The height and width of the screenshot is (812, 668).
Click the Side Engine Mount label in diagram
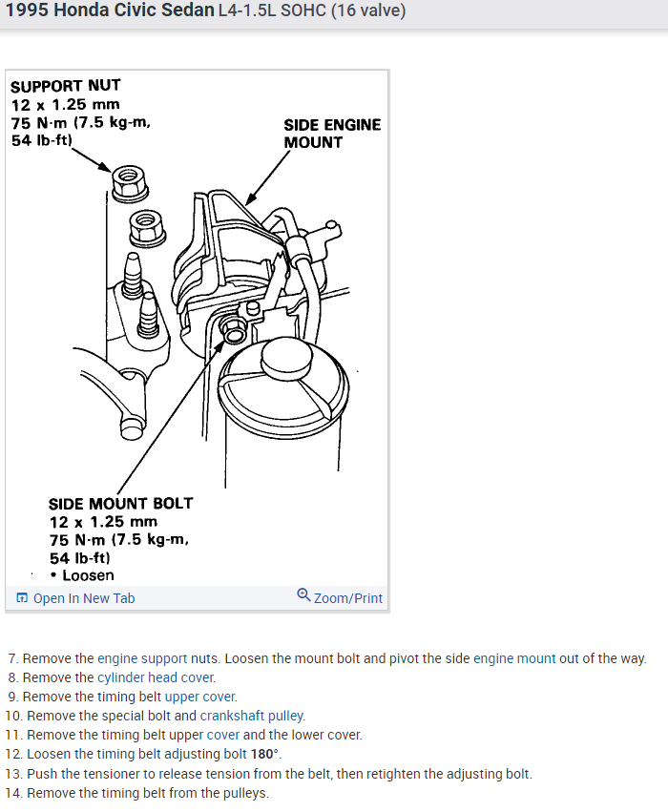(x=332, y=133)
